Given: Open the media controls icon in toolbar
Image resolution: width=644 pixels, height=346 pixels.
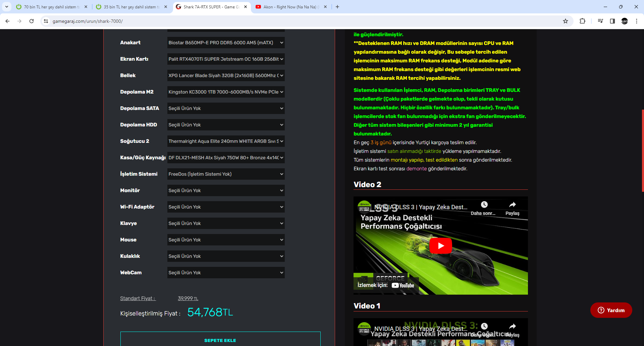Looking at the screenshot, I should [600, 21].
